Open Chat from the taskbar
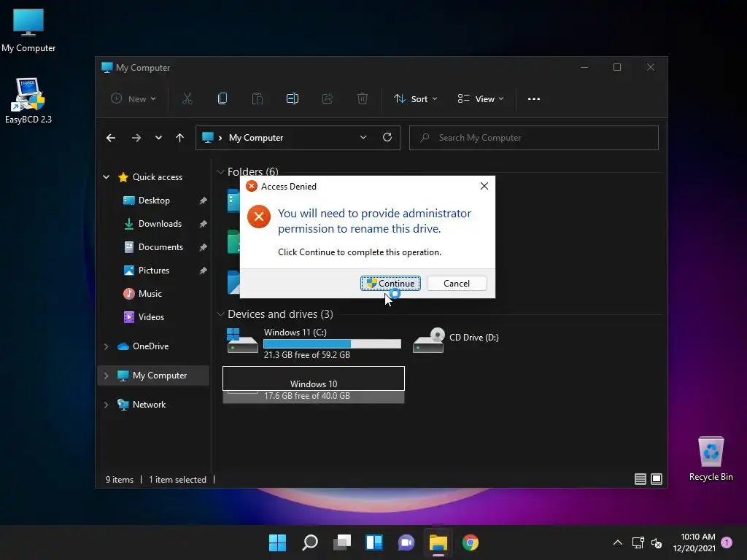The image size is (747, 560). [406, 542]
